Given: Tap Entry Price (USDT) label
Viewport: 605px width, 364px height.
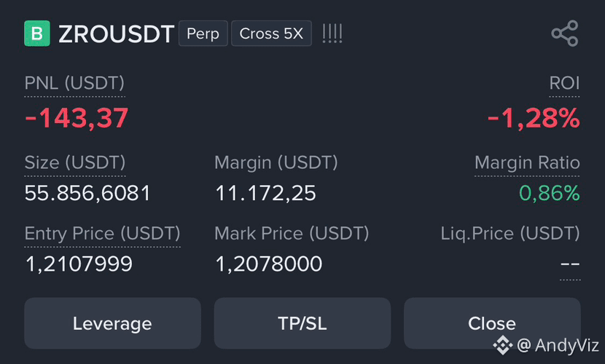Looking at the screenshot, I should (102, 234).
